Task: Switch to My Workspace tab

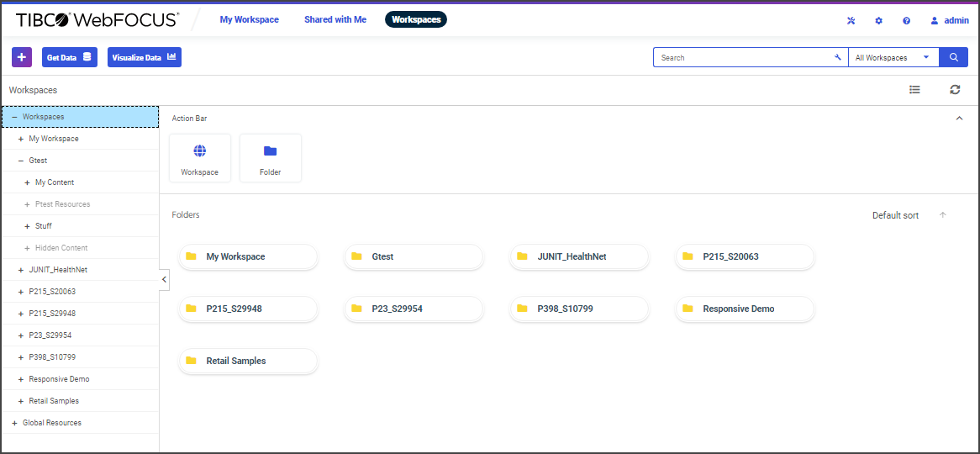Action: [250, 19]
